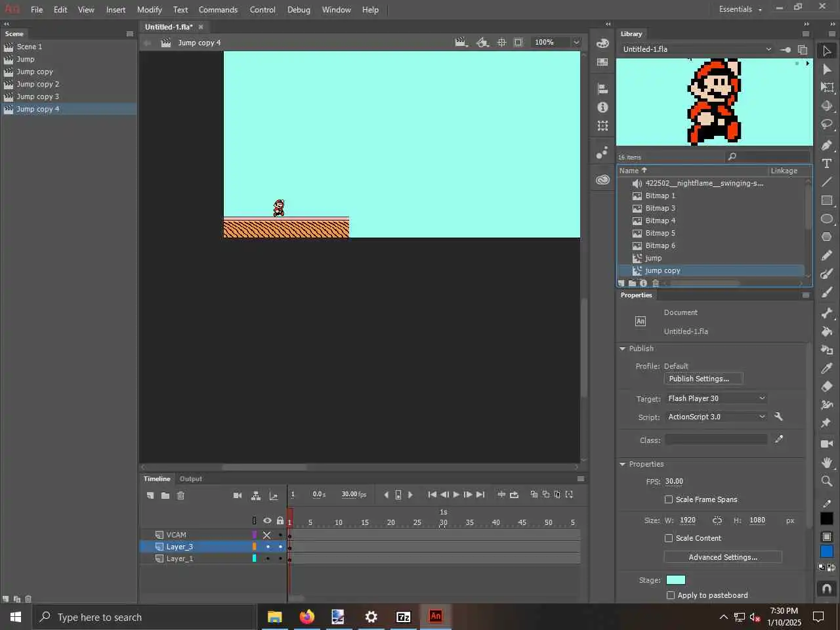Switch to the Output tab

(191, 478)
